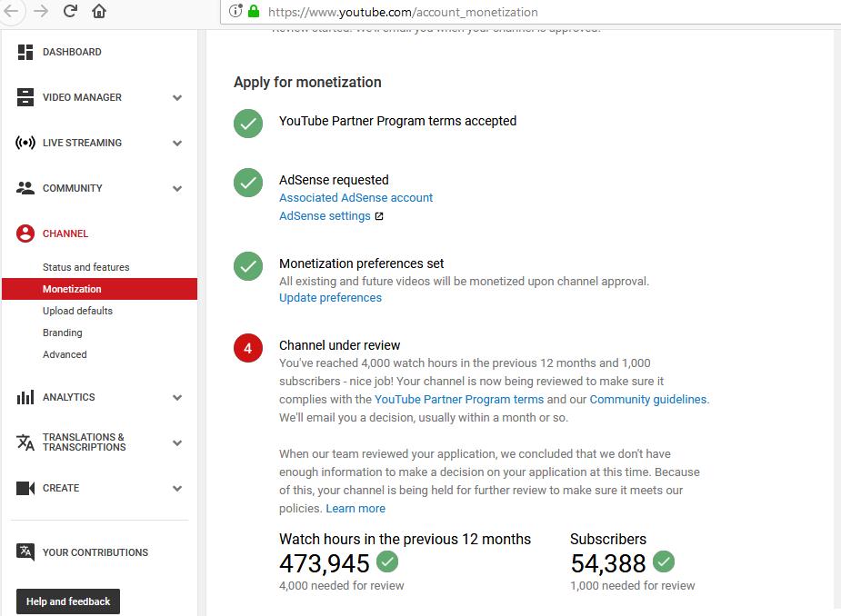Open the AdSense settings link
The height and width of the screenshot is (616, 841).
[325, 216]
